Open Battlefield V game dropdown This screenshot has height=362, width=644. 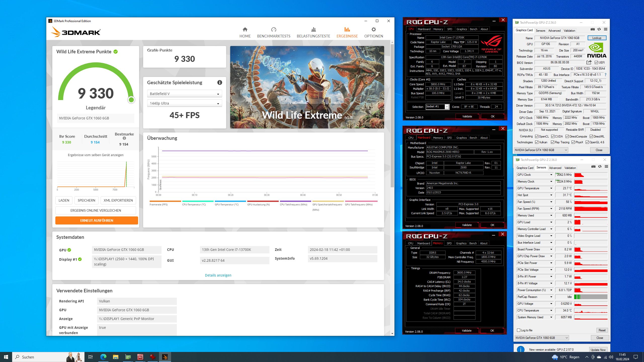[184, 94]
